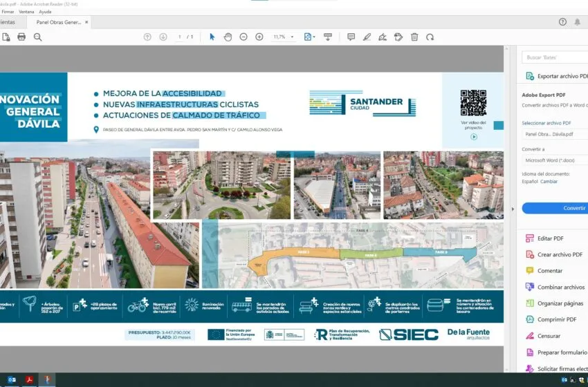The width and height of the screenshot is (588, 387).
Task: Go to previous page arrow
Action: [x=147, y=37]
